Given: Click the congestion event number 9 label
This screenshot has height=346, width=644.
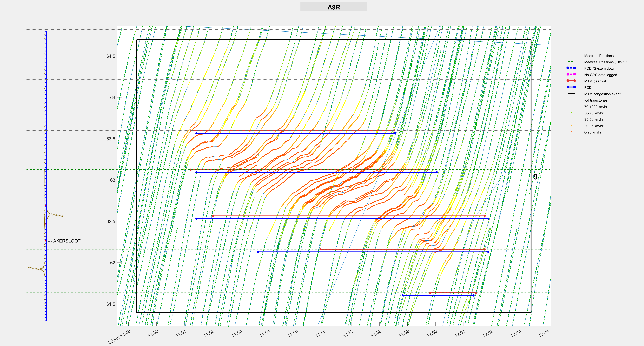Looking at the screenshot, I should pos(535,177).
